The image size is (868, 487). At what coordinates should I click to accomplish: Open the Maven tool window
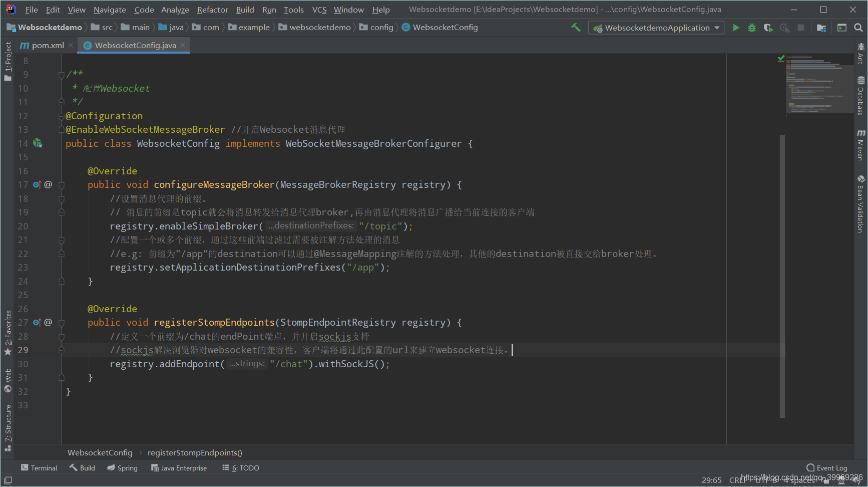point(861,148)
